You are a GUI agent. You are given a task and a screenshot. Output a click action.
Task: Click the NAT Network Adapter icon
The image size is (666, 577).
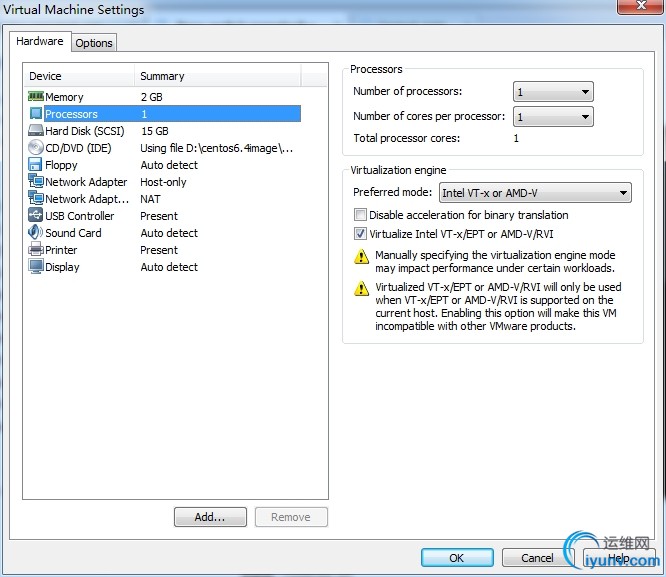36,198
